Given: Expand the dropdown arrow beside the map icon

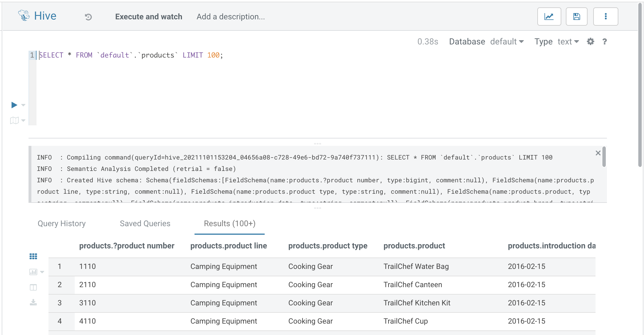Looking at the screenshot, I should click(23, 120).
